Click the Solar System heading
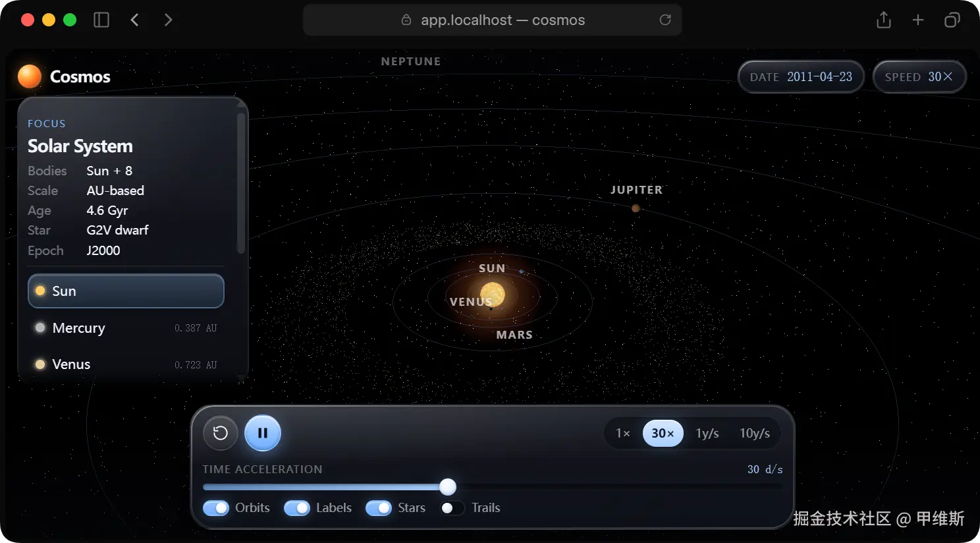 pos(80,146)
